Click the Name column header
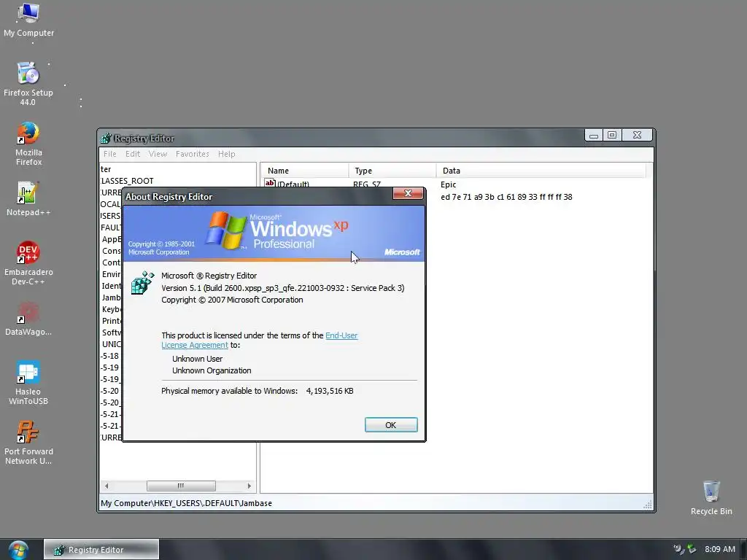Image resolution: width=747 pixels, height=560 pixels. tap(305, 171)
